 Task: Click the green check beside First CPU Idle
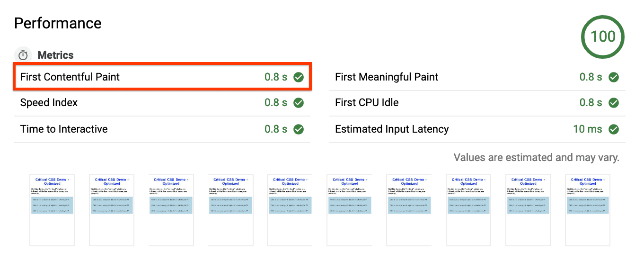tap(614, 103)
